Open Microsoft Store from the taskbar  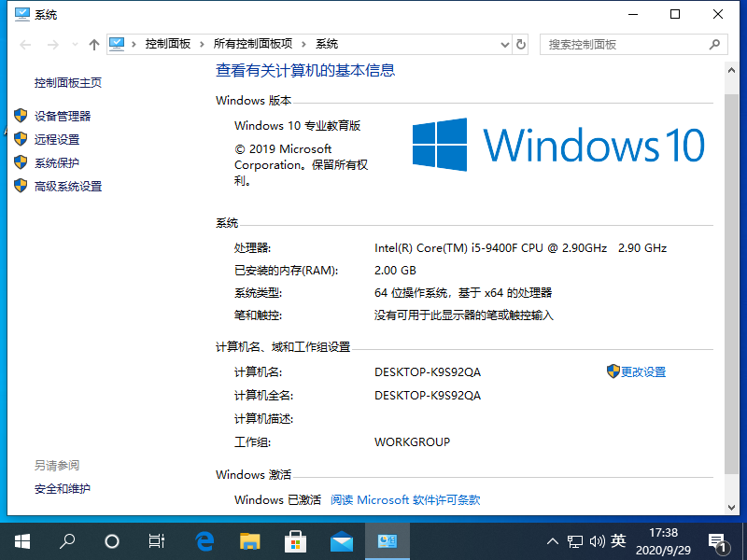click(295, 541)
